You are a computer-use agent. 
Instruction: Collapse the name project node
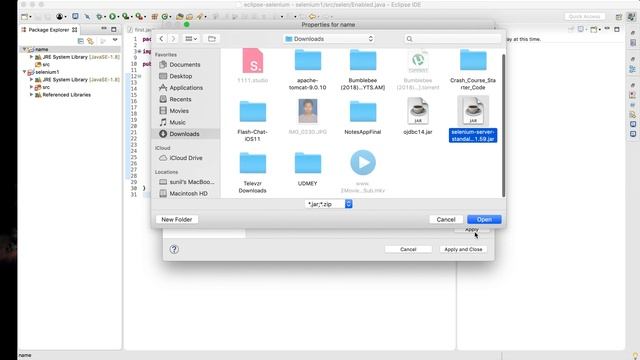(24, 49)
